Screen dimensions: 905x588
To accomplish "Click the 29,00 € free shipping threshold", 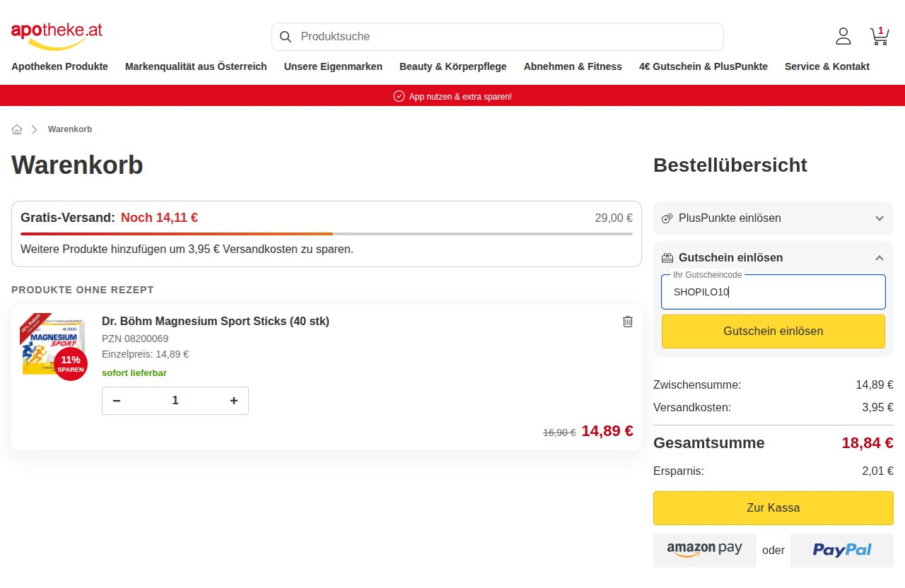I will point(614,218).
